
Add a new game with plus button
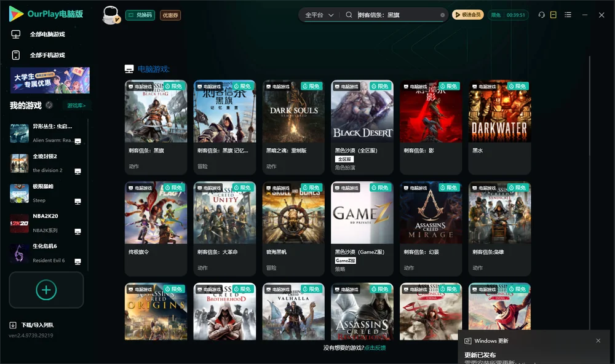[x=46, y=290]
